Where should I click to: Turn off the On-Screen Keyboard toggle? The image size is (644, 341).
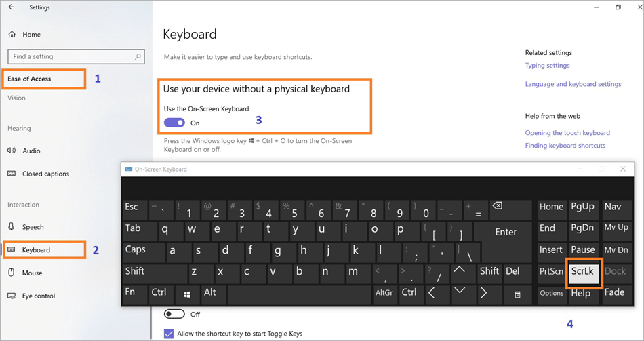(x=174, y=123)
